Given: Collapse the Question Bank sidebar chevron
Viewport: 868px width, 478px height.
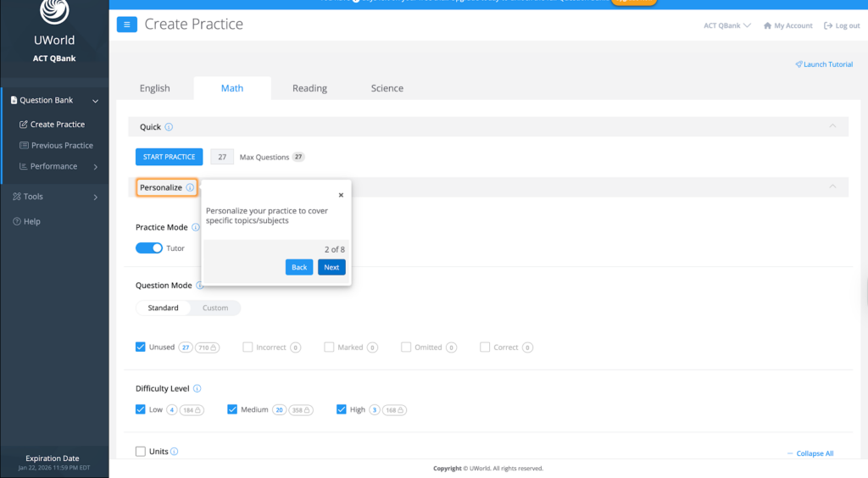Looking at the screenshot, I should [95, 101].
